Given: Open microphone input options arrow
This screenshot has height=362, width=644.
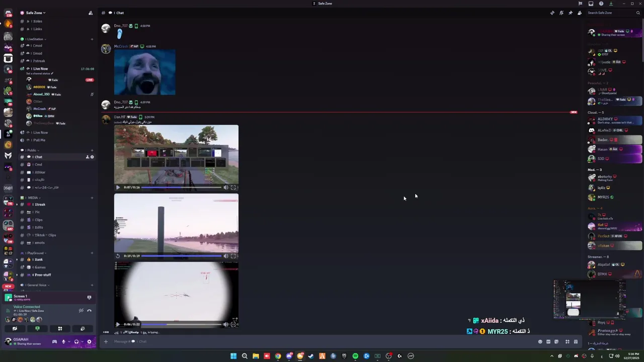Looking at the screenshot, I should (x=68, y=342).
